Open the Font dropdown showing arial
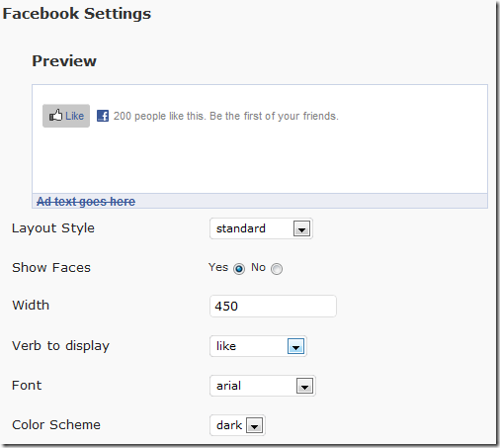Viewport: 500px width, 448px height. (x=263, y=386)
